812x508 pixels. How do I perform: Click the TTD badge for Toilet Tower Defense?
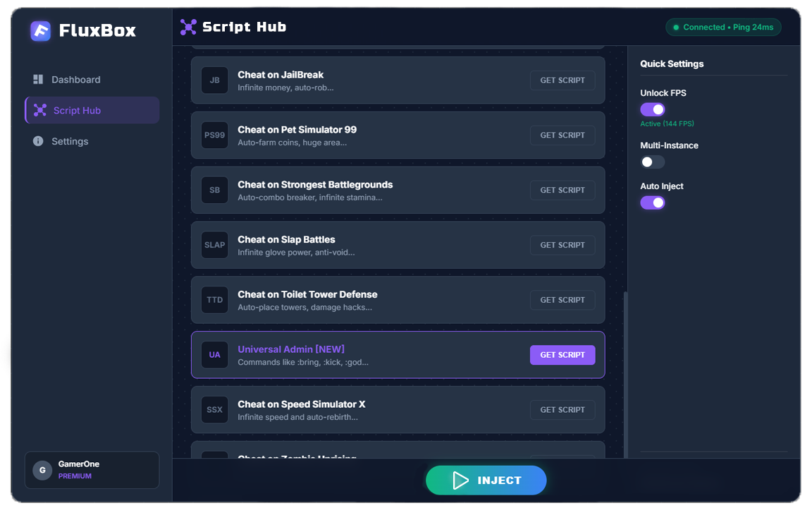214,300
